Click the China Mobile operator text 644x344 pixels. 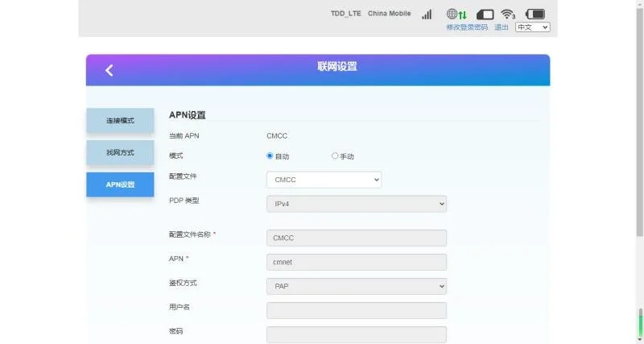click(390, 14)
